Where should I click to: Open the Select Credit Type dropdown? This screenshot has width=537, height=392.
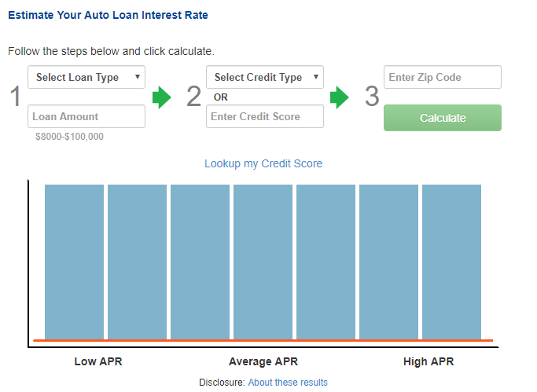click(x=265, y=77)
